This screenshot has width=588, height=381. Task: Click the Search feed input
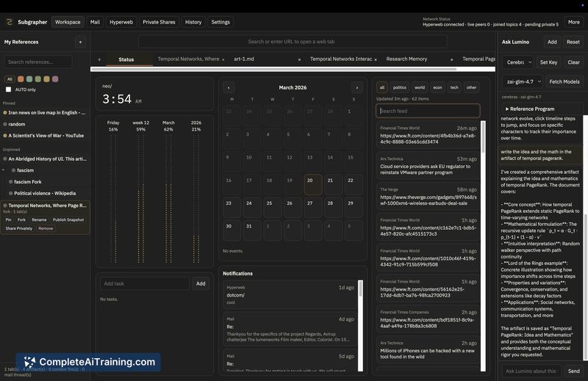coord(428,111)
